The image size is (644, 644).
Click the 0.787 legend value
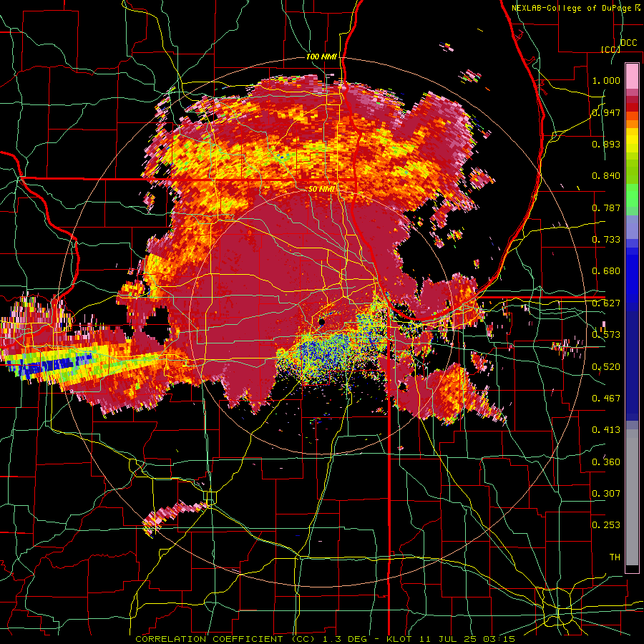606,208
